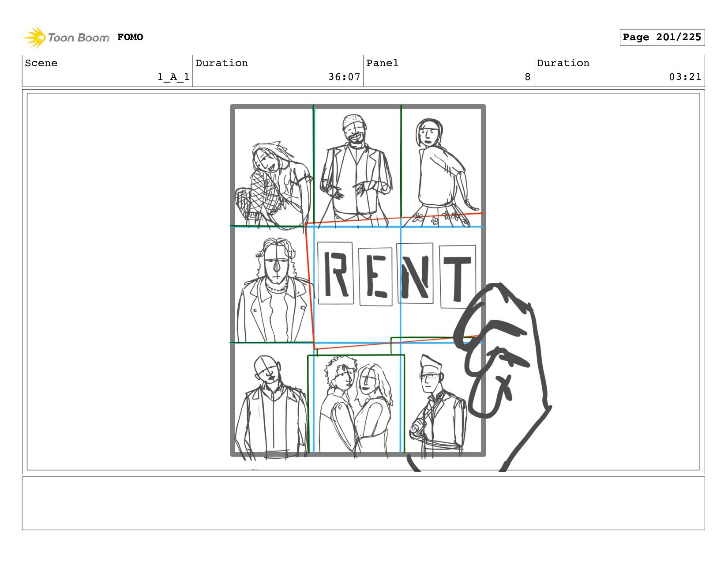Click the Toon Boom logo
The image size is (728, 563).
(66, 37)
